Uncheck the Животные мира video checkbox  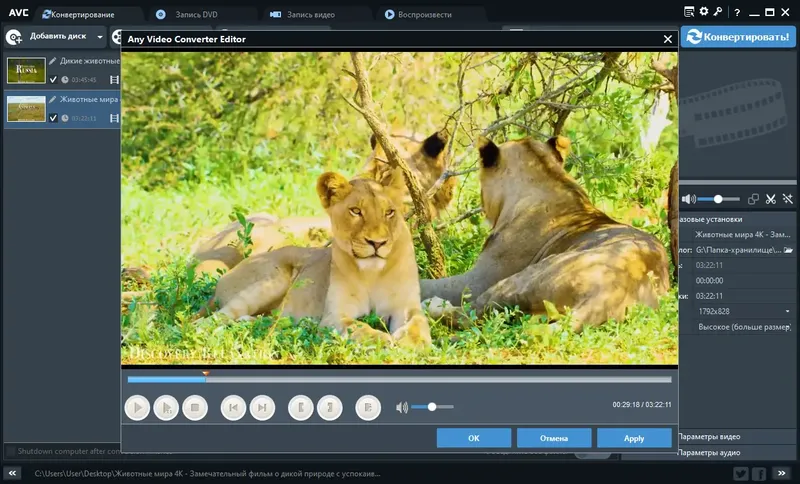[53, 118]
